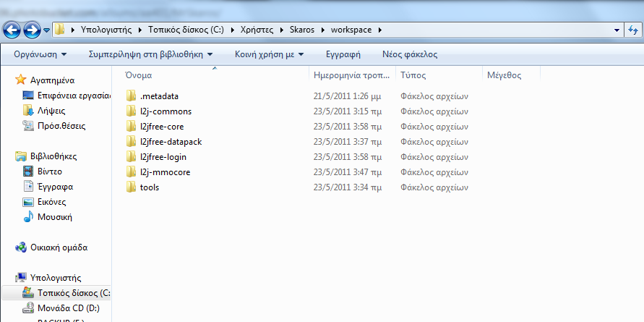The image size is (644, 322).
Task: Select the l2j-commons folder name
Action: click(166, 111)
